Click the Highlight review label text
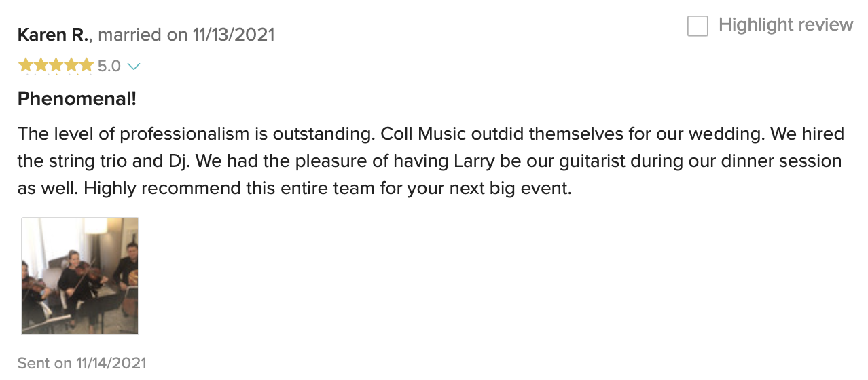 pos(785,25)
